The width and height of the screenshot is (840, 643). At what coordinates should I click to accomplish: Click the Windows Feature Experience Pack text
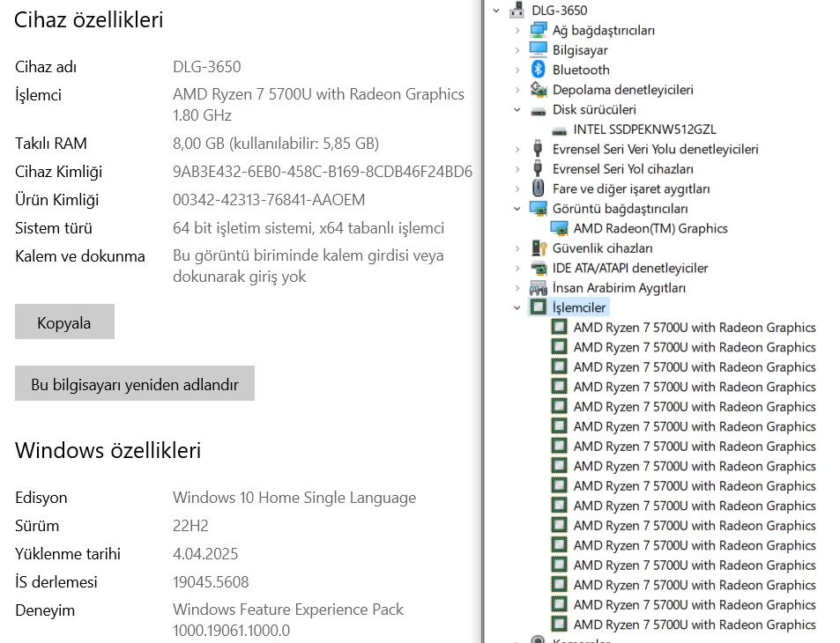tap(288, 620)
